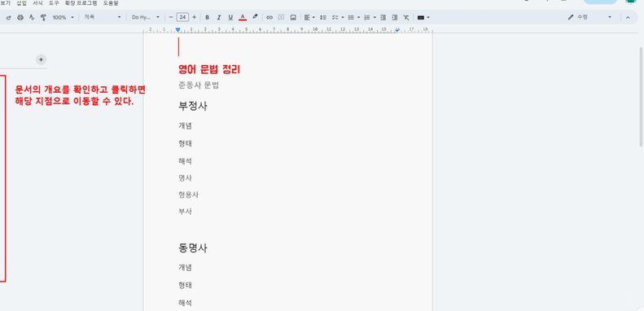Viewport: 644px width, 311px height.
Task: Open the 서식 menu
Action: pyautogui.click(x=37, y=3)
